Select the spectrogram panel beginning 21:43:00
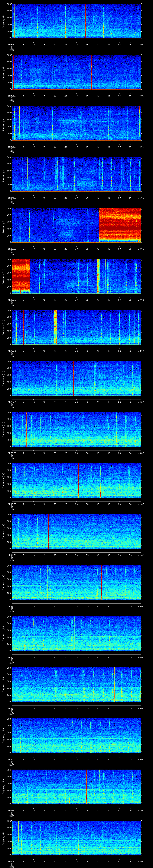Screen dimensions: 153x868 pos(76,633)
